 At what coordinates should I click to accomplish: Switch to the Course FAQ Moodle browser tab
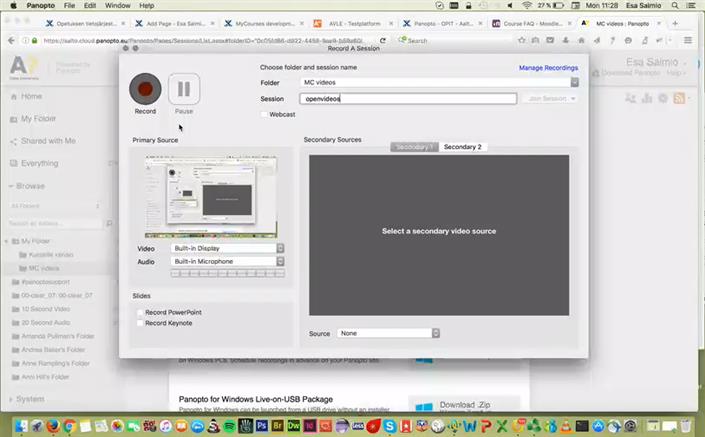pyautogui.click(x=532, y=23)
